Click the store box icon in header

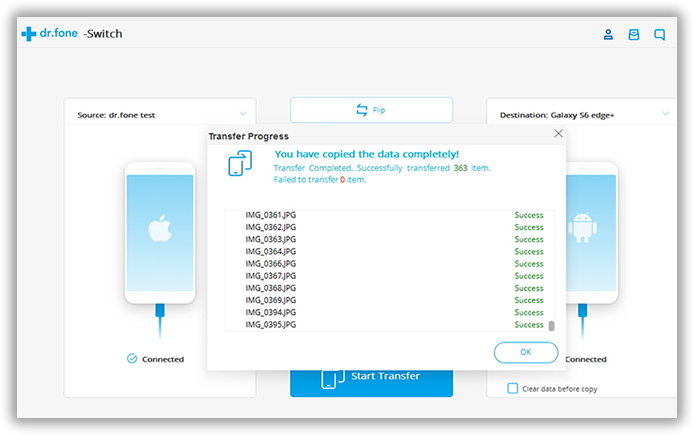point(633,34)
